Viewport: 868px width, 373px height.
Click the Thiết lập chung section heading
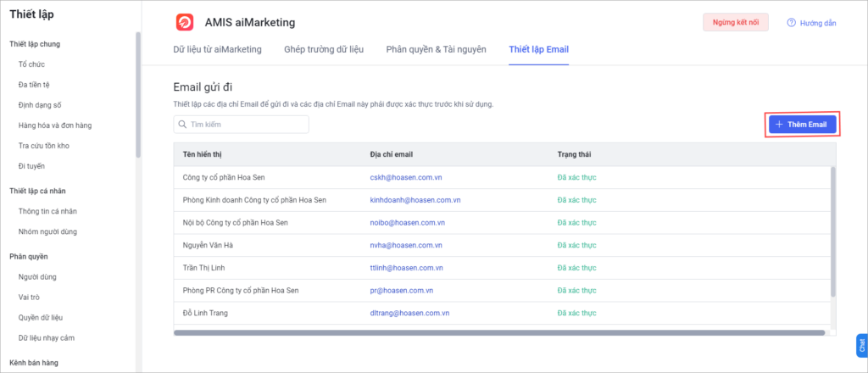[x=35, y=44]
